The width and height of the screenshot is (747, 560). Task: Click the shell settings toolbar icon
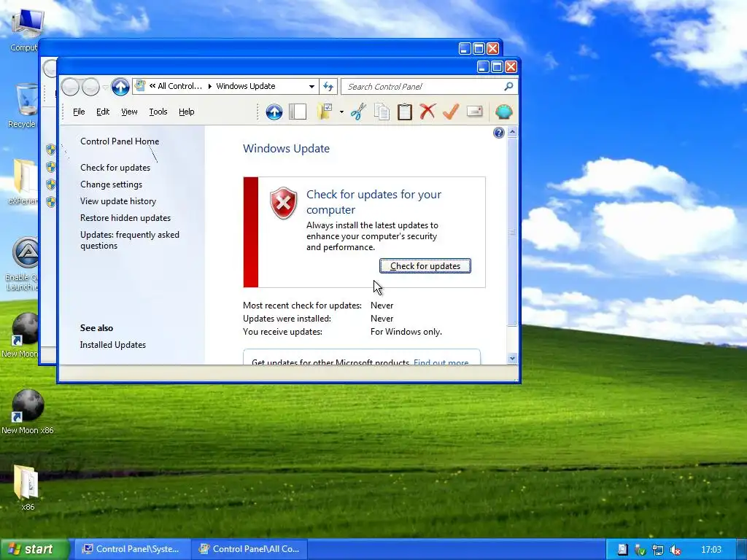[503, 112]
